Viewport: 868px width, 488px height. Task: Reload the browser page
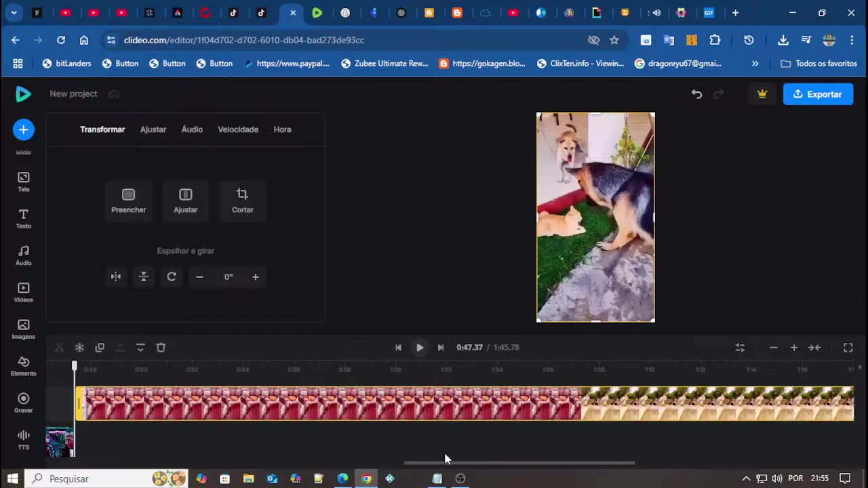coord(61,40)
